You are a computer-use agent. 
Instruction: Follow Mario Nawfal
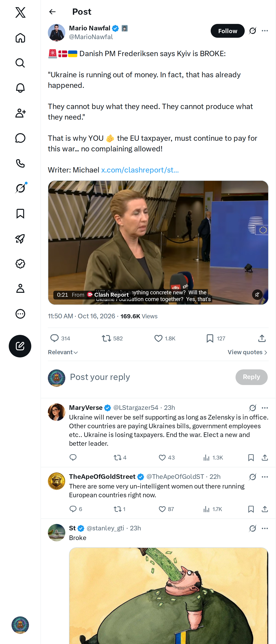(x=227, y=31)
